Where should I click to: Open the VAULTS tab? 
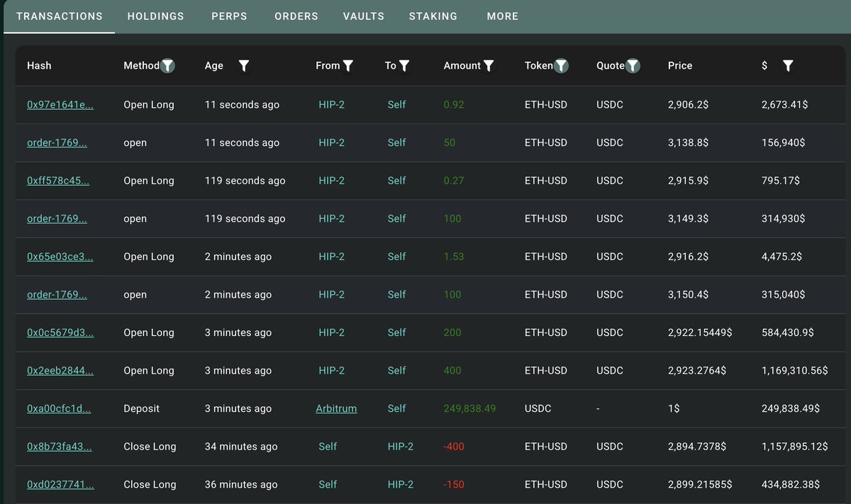pos(363,16)
